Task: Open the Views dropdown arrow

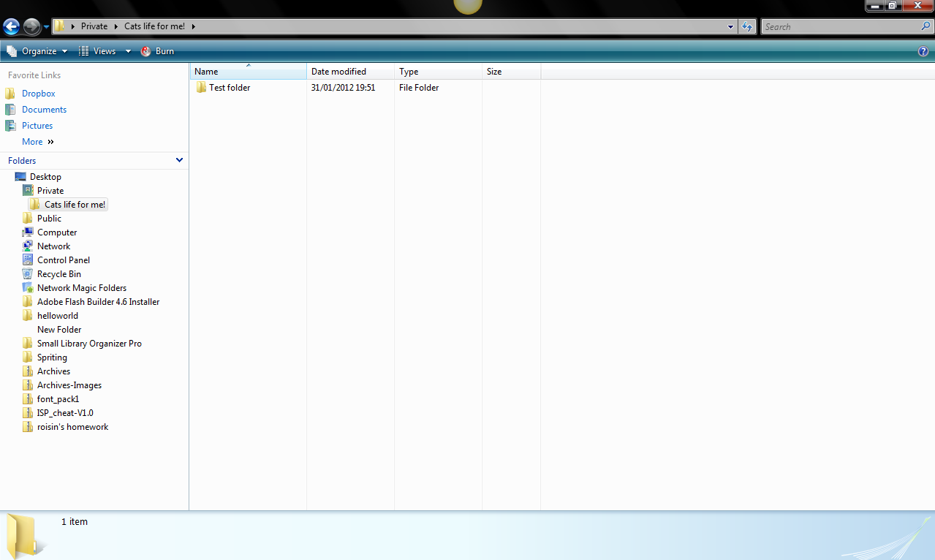Action: point(128,50)
